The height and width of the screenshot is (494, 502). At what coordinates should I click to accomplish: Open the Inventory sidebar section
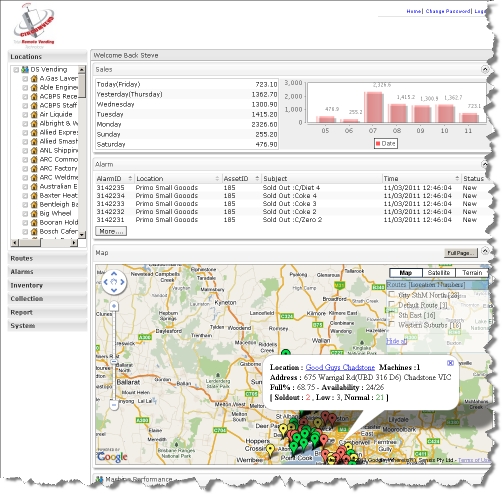pos(47,285)
